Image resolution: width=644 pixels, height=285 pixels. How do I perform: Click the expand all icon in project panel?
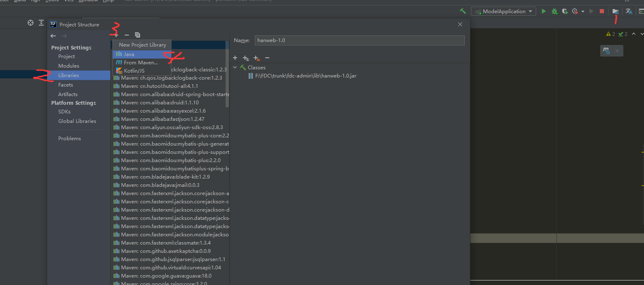pyautogui.click(x=41, y=23)
